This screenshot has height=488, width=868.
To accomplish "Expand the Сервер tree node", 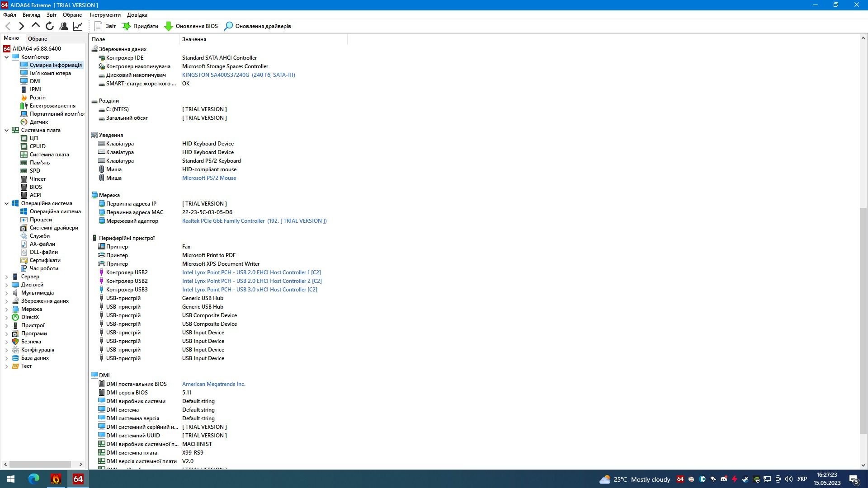I will pyautogui.click(x=6, y=277).
